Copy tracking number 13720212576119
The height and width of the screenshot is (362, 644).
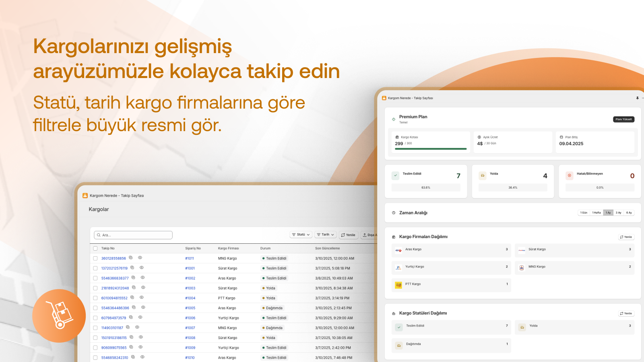[x=132, y=267]
